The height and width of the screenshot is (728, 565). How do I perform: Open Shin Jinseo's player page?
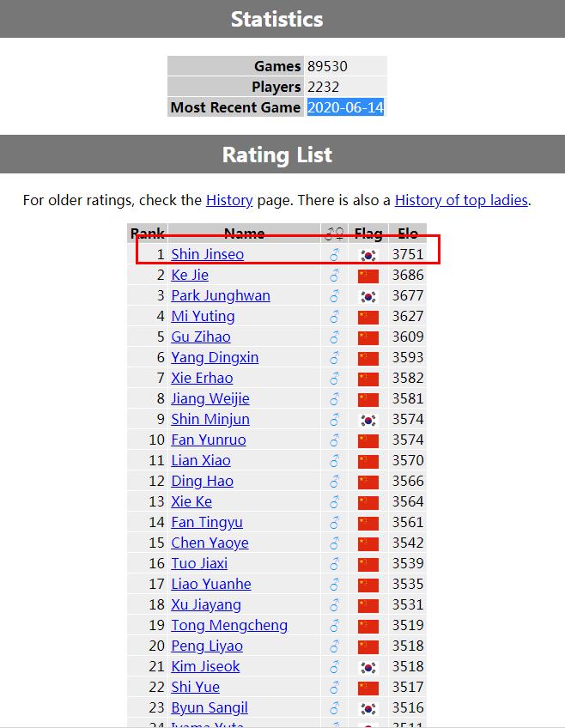pyautogui.click(x=207, y=254)
